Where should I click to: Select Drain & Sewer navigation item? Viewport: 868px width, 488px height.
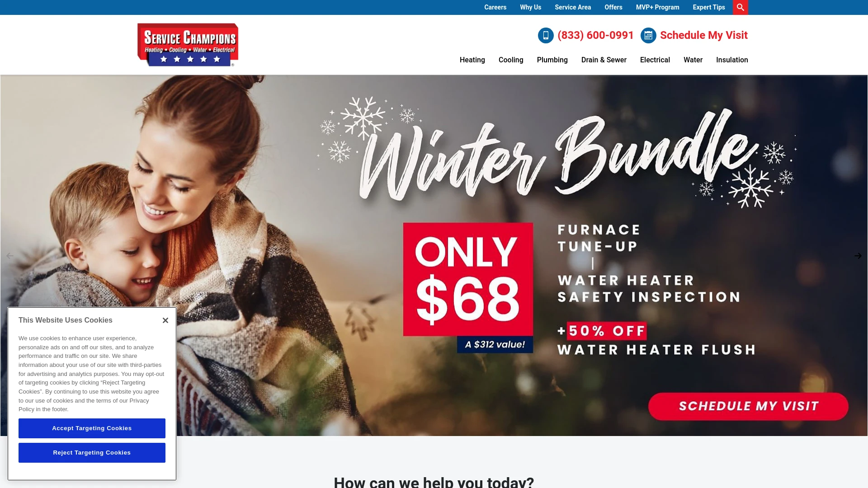point(604,60)
